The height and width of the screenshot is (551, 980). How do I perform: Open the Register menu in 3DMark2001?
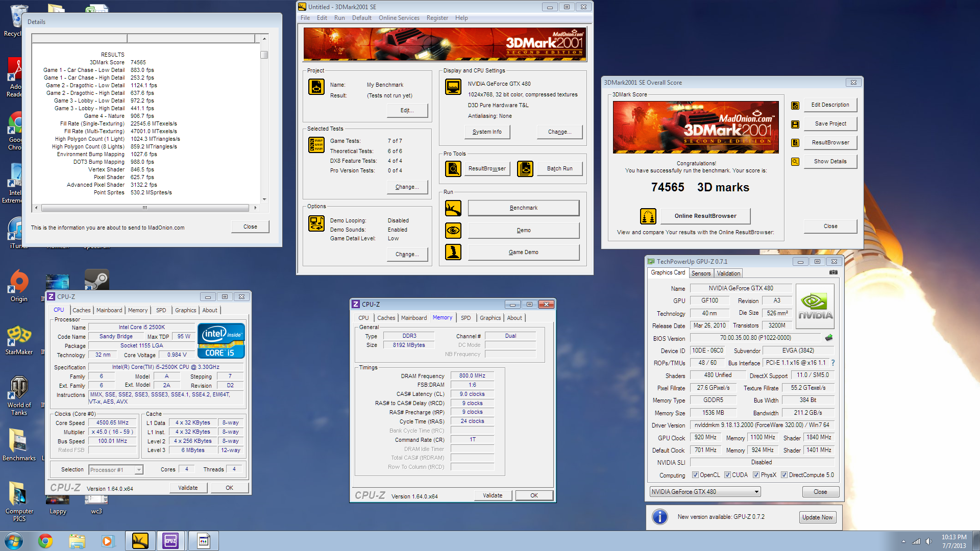tap(437, 18)
